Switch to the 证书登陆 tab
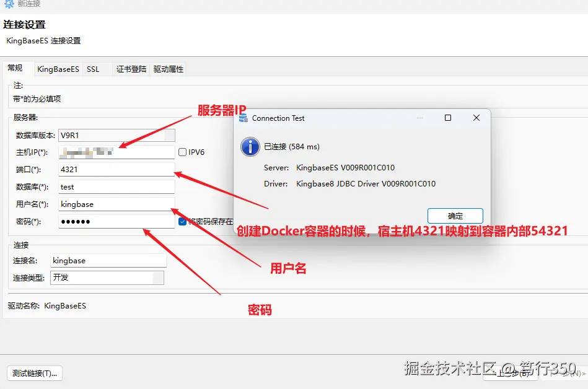This screenshot has height=389, width=588. (131, 69)
